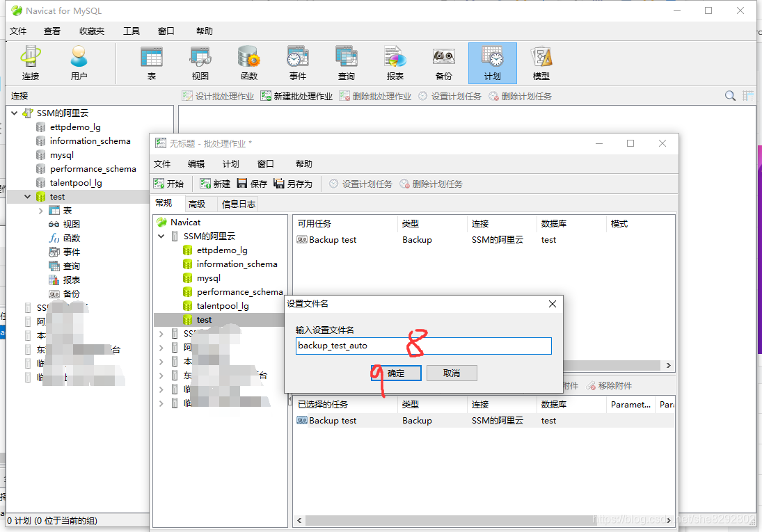Click 设置计划任务 in main window toolbar
Screen dimensions: 762x532
tap(450, 96)
